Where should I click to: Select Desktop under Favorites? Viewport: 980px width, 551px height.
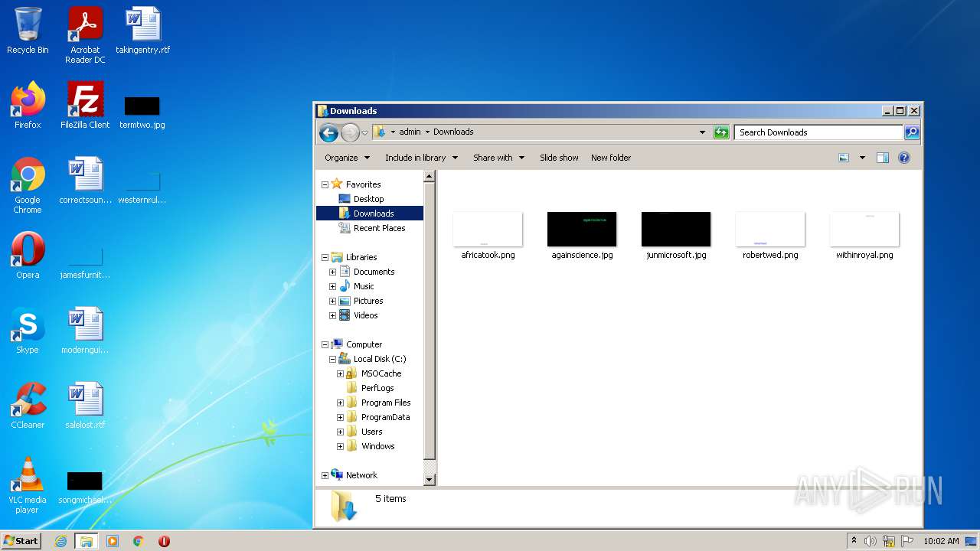[x=368, y=199]
